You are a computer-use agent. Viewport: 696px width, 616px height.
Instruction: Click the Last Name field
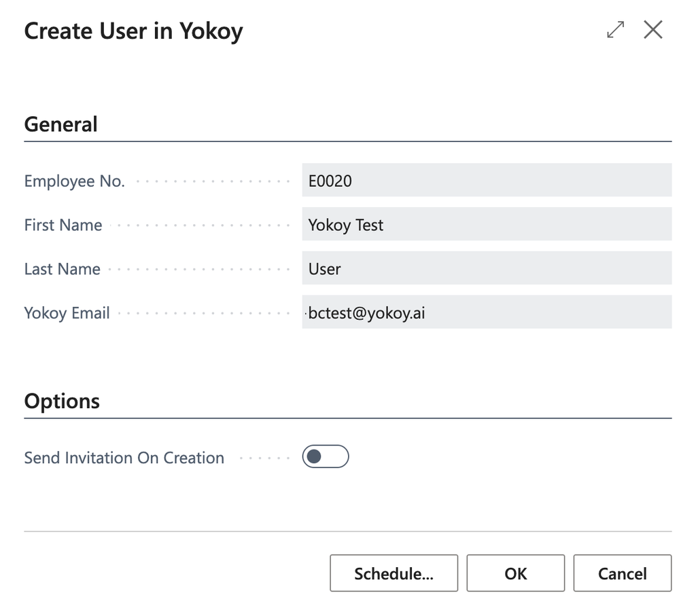[x=487, y=268]
